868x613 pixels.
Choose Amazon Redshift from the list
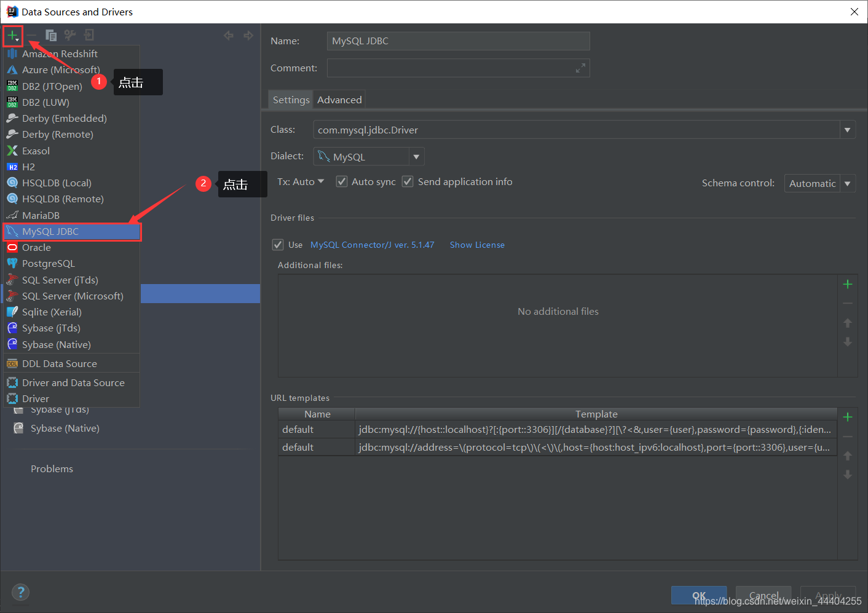coord(72,54)
